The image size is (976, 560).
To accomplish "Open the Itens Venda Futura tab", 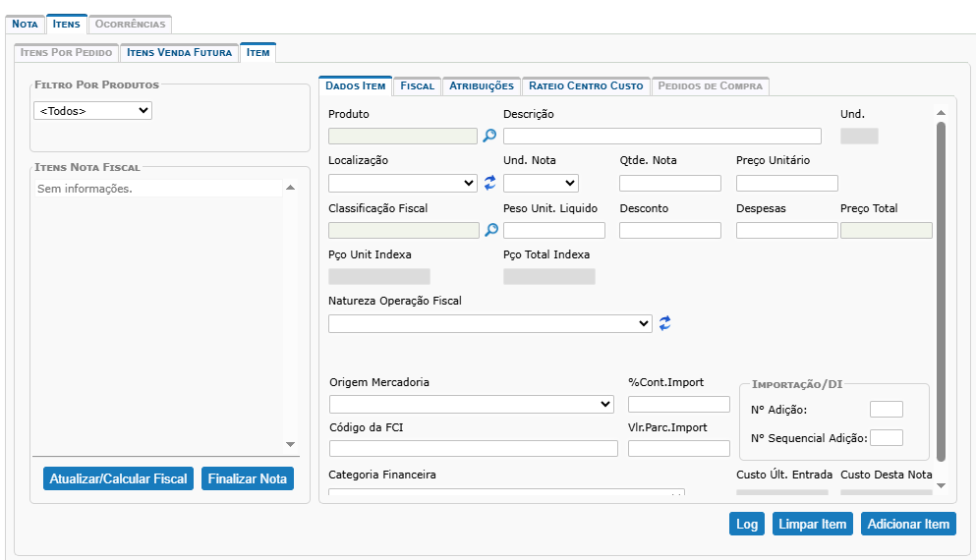I will click(180, 52).
